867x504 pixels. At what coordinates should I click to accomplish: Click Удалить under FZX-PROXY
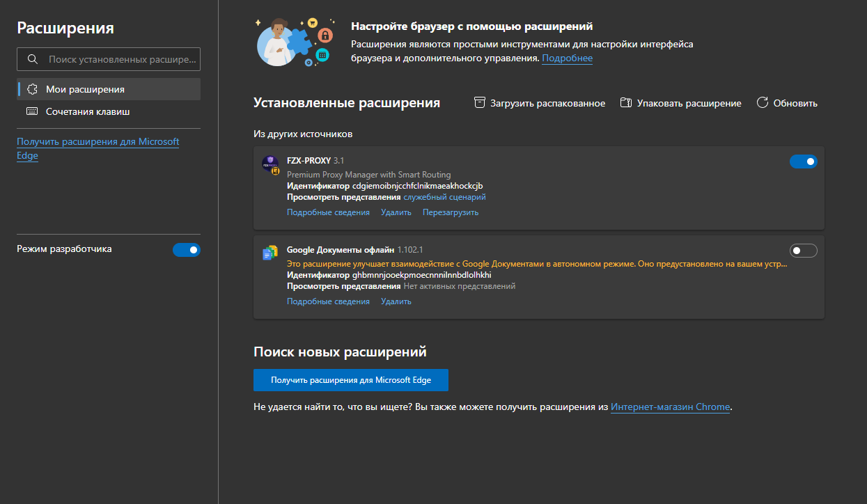point(396,212)
